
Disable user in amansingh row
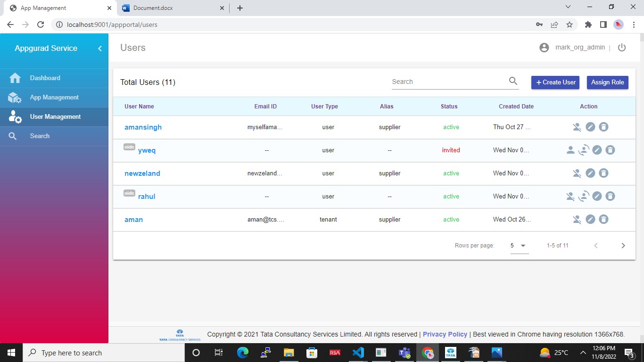coord(577,127)
